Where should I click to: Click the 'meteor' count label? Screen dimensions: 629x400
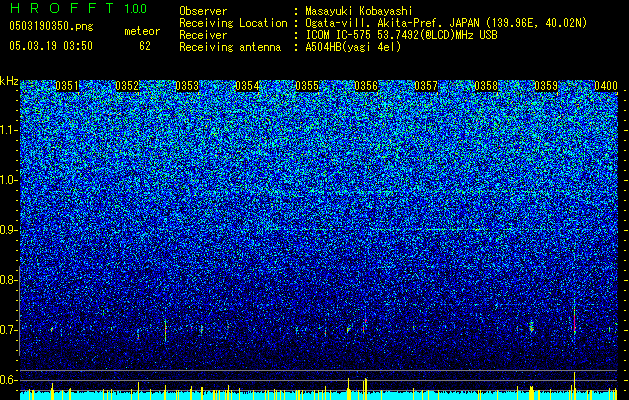[142, 31]
